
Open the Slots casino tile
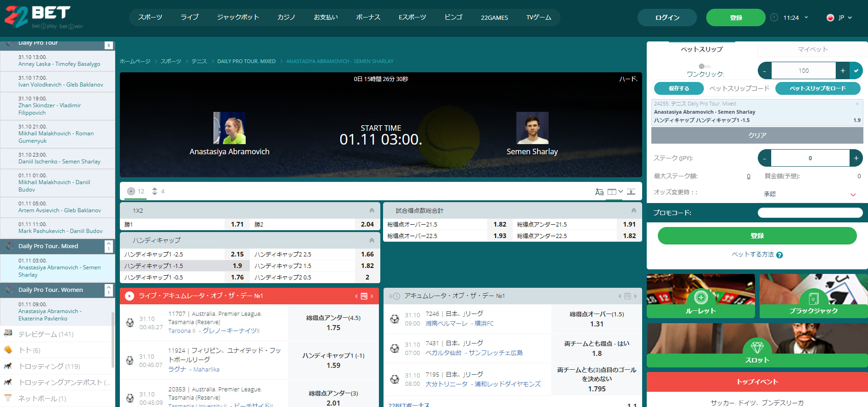point(757,345)
